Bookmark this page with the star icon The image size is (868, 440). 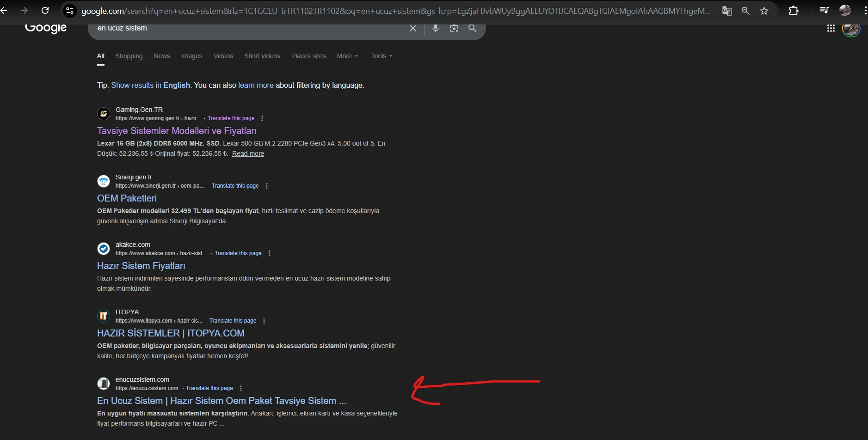click(764, 11)
